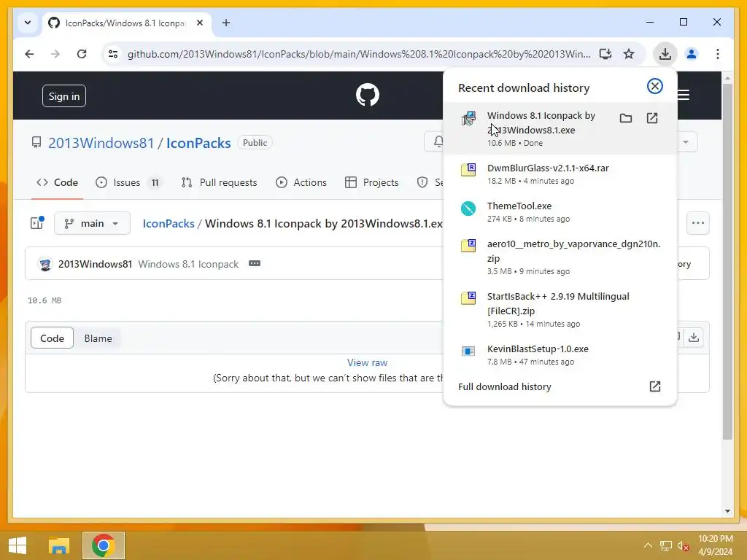The image size is (747, 560).
Task: Switch to the Pull requests tab
Action: coord(219,182)
